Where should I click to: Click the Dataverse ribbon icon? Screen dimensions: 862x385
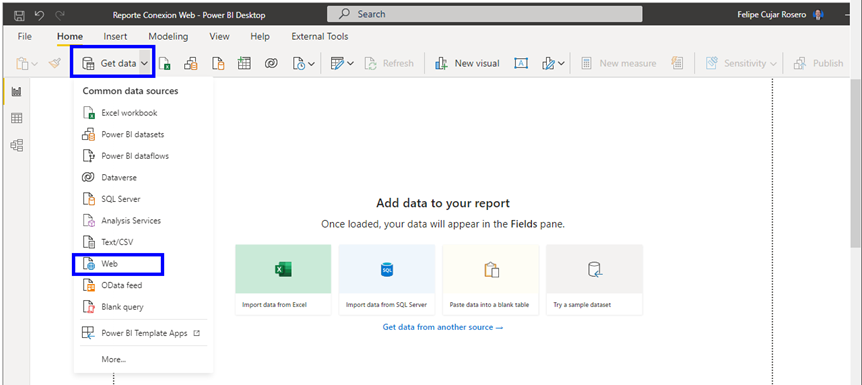pyautogui.click(x=270, y=63)
